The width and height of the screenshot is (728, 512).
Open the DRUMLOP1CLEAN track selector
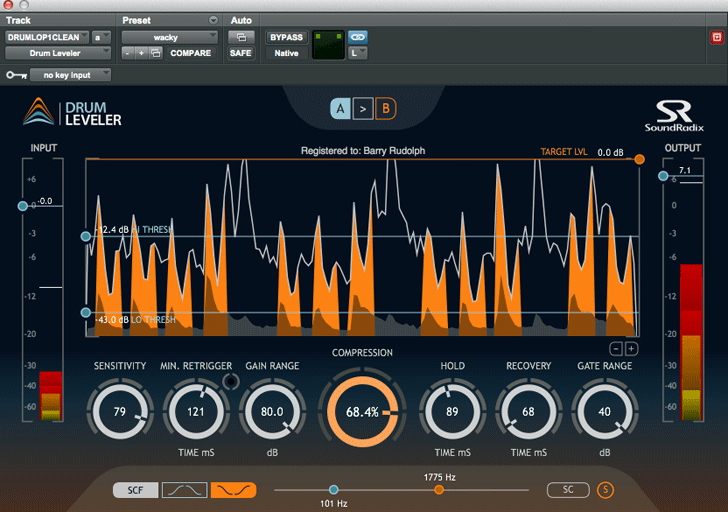coord(47,37)
